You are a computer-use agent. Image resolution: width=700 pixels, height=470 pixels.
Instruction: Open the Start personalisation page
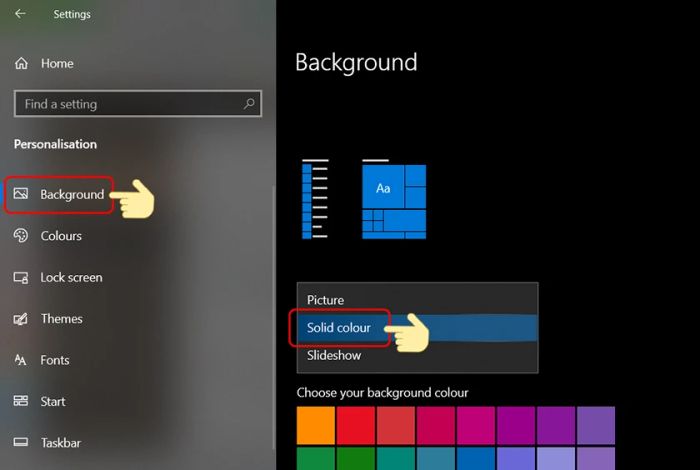(x=53, y=401)
